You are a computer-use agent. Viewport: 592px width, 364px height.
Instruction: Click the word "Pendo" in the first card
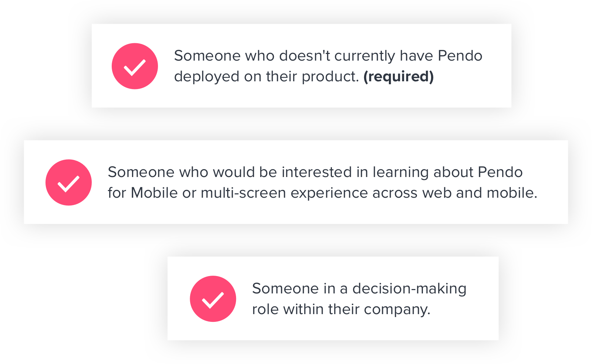pyautogui.click(x=460, y=56)
